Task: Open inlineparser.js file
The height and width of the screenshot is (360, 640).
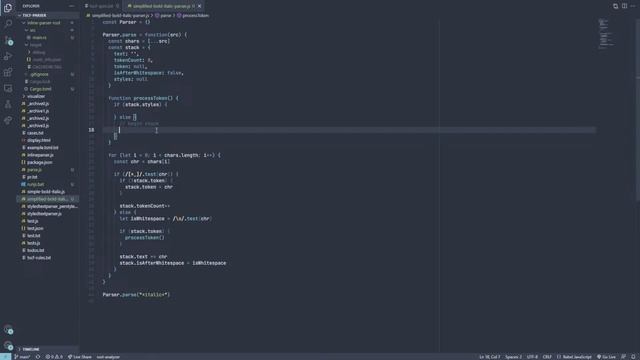Action: point(48,155)
